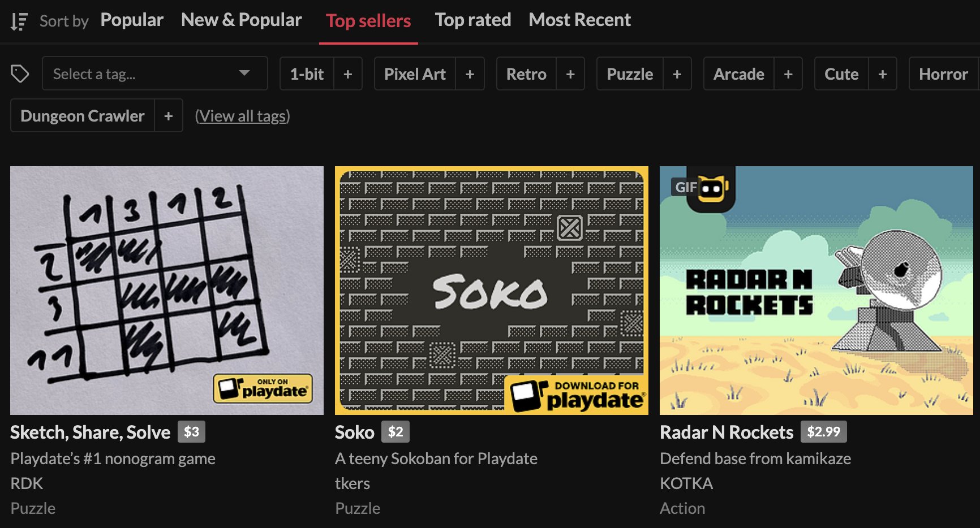Filter by the Retro tag

coord(526,73)
